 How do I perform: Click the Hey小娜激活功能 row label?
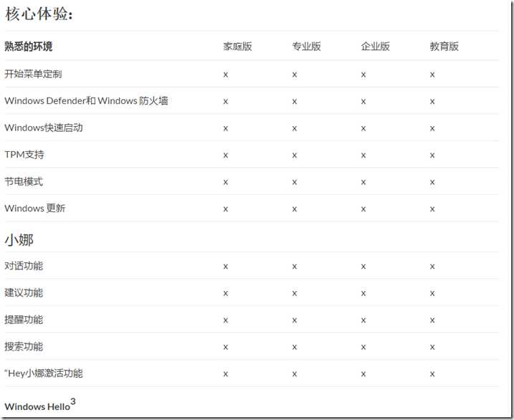(x=44, y=373)
